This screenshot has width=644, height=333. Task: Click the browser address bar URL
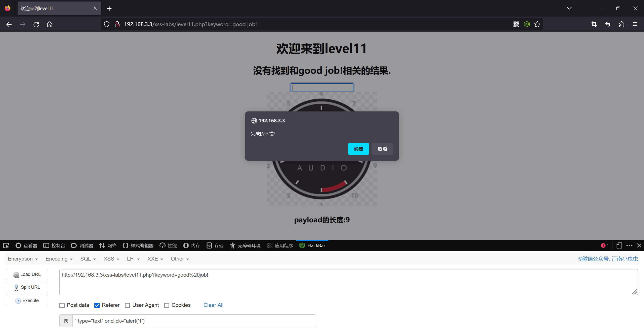coord(190,24)
